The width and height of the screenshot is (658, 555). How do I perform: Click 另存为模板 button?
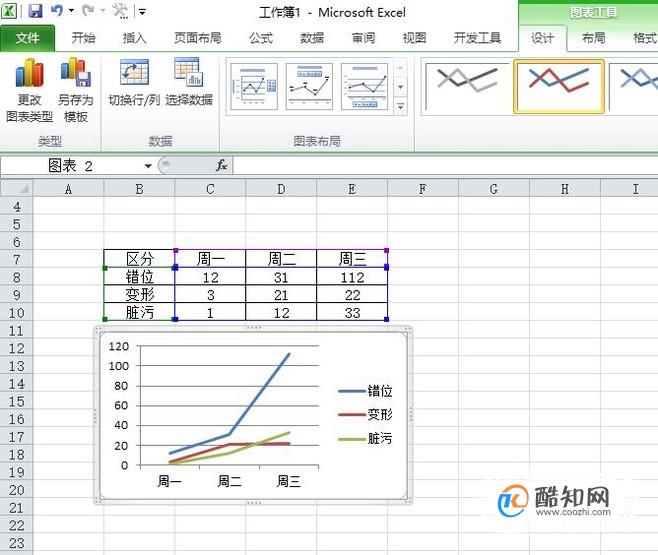(x=76, y=91)
